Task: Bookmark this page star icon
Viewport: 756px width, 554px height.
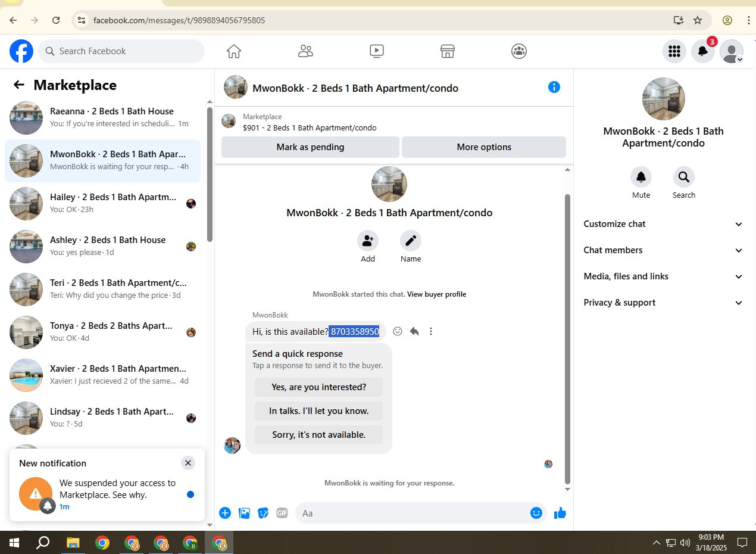Action: pos(698,20)
